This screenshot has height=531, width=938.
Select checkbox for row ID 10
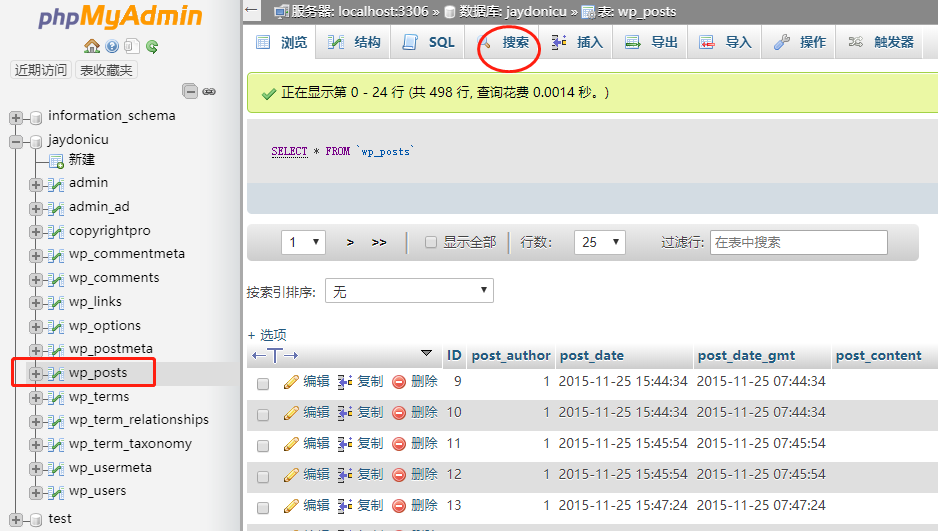263,415
